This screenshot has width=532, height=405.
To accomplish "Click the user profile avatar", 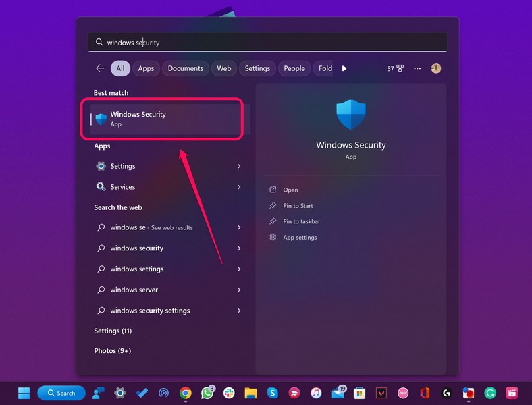I will tap(436, 68).
